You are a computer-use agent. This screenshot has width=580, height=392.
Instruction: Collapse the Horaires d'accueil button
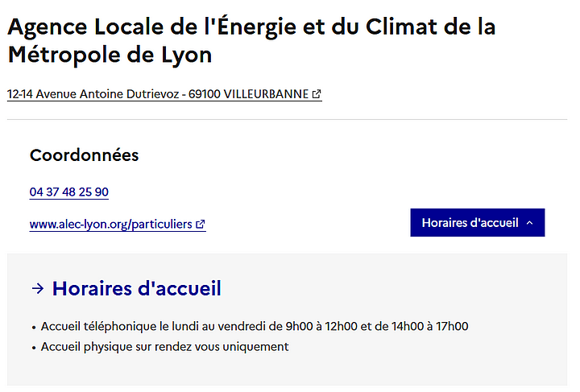coord(477,222)
